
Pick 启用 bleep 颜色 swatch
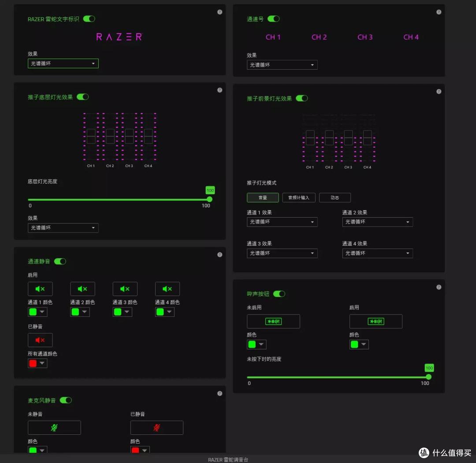[354, 344]
